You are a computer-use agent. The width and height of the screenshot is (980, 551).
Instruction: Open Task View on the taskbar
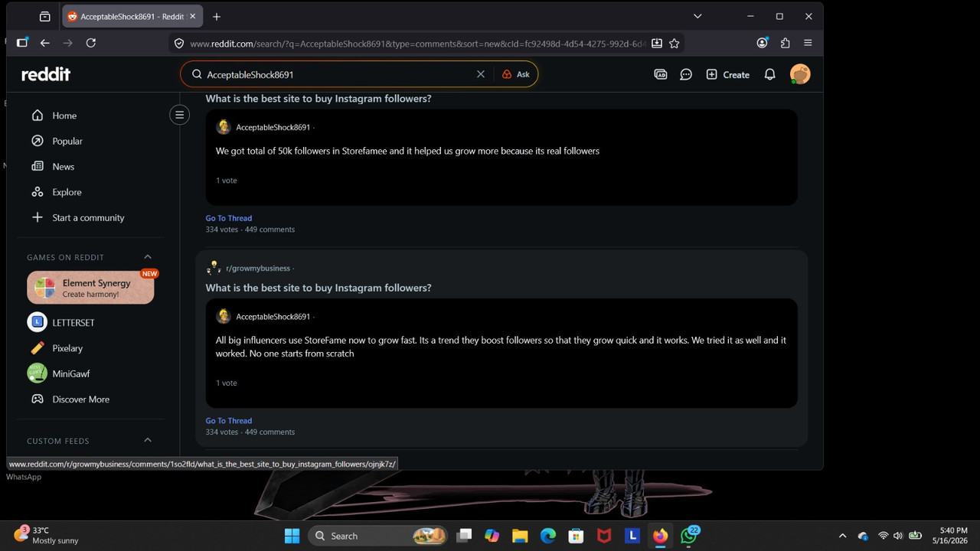(464, 536)
